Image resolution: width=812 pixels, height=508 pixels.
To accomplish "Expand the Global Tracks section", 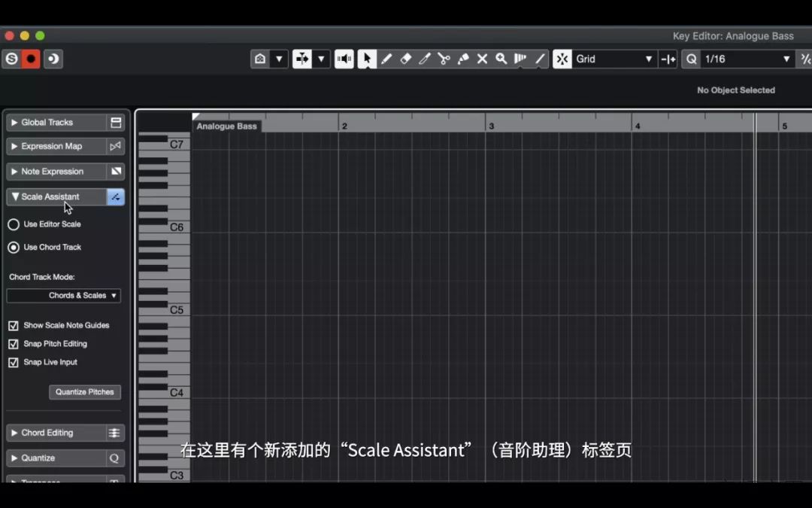I will click(x=56, y=123).
